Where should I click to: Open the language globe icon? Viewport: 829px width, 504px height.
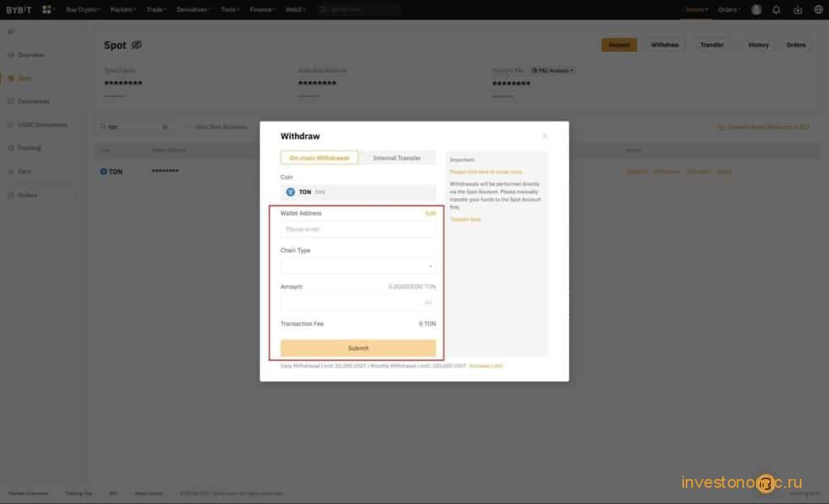pyautogui.click(x=818, y=10)
